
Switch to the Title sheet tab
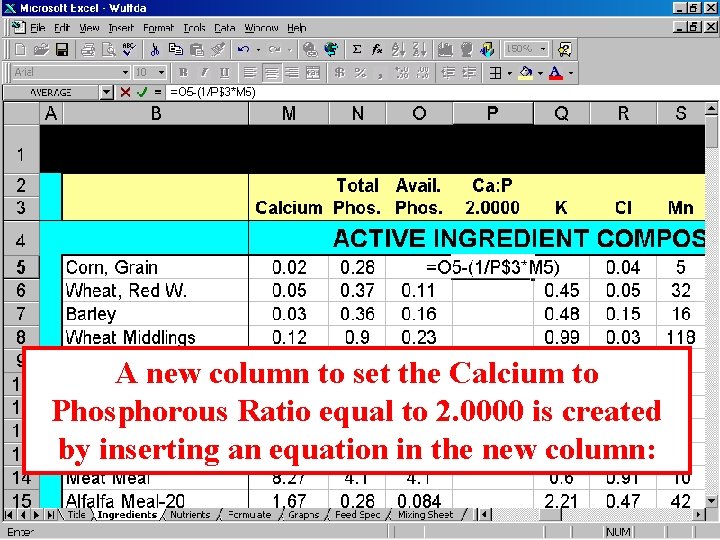point(76,515)
